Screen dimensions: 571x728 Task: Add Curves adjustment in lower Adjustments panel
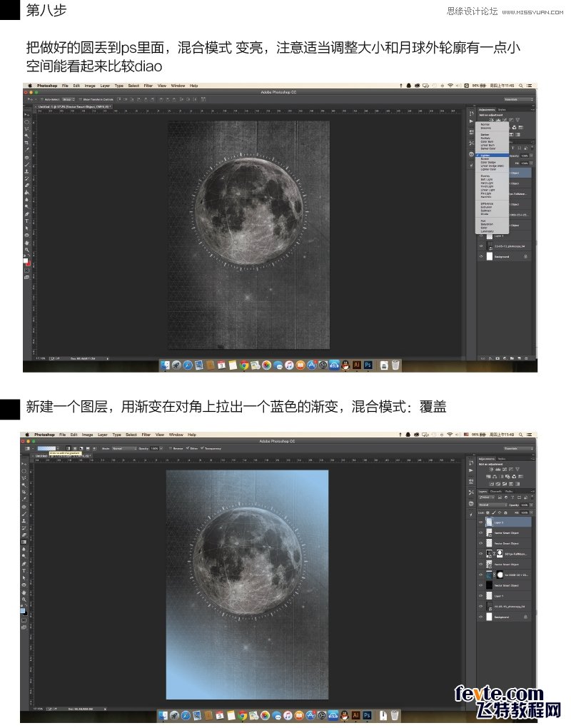pos(505,470)
